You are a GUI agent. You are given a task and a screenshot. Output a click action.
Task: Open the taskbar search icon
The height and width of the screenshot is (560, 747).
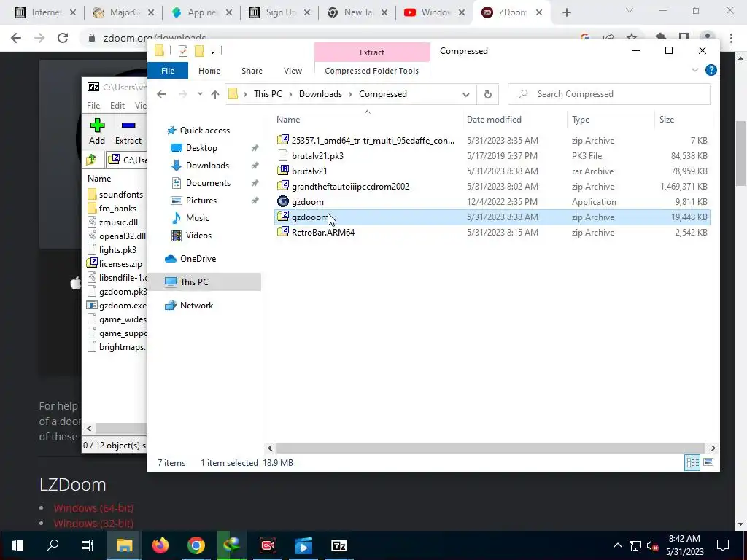click(53, 545)
